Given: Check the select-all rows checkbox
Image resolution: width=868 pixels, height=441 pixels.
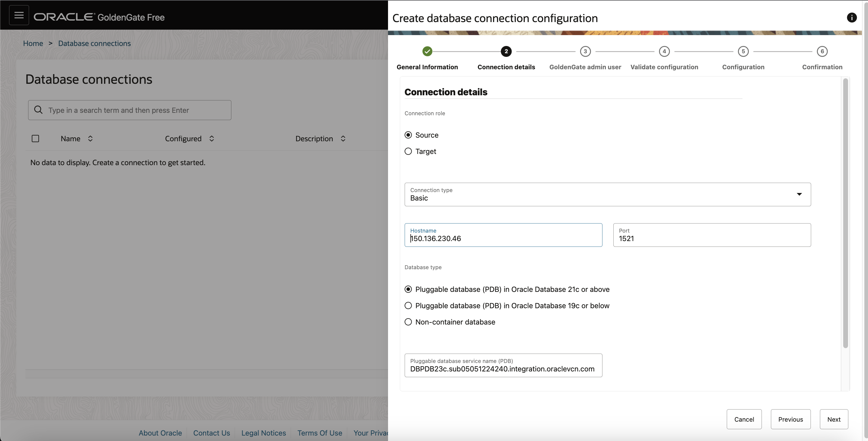Looking at the screenshot, I should (35, 139).
